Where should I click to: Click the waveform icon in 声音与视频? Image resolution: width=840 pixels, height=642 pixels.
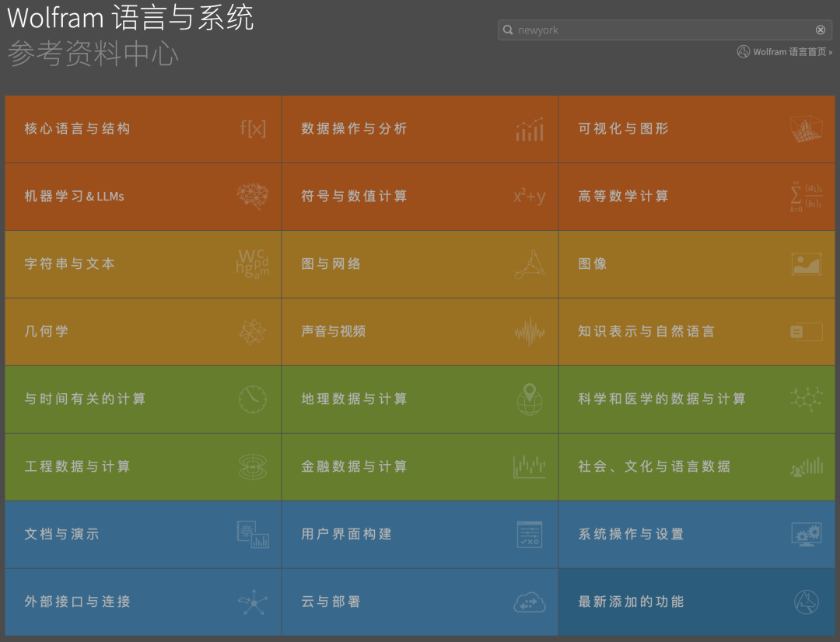pyautogui.click(x=530, y=331)
